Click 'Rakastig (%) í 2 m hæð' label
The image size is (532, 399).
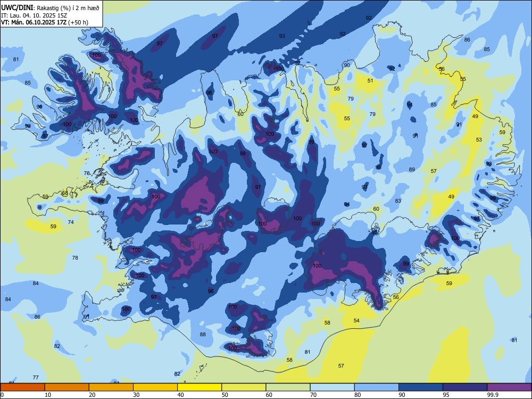tap(68, 8)
